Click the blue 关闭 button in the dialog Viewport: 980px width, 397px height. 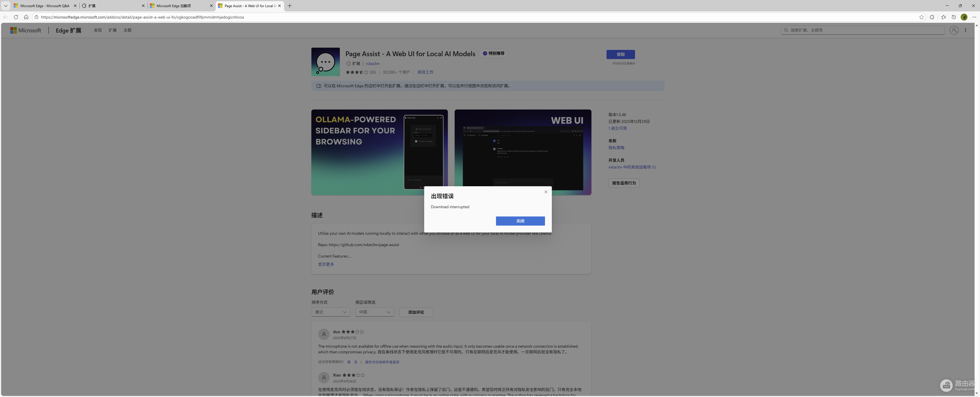pyautogui.click(x=520, y=221)
